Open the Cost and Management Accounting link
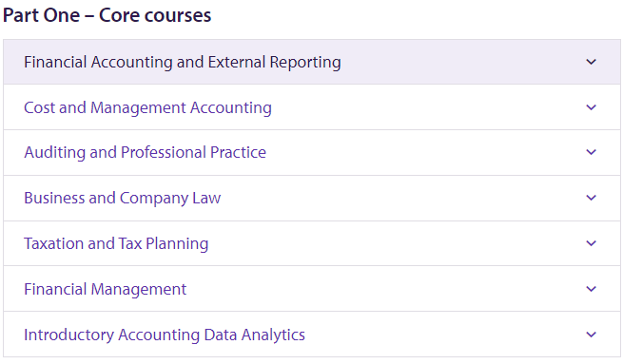623x364 pixels. click(x=147, y=108)
